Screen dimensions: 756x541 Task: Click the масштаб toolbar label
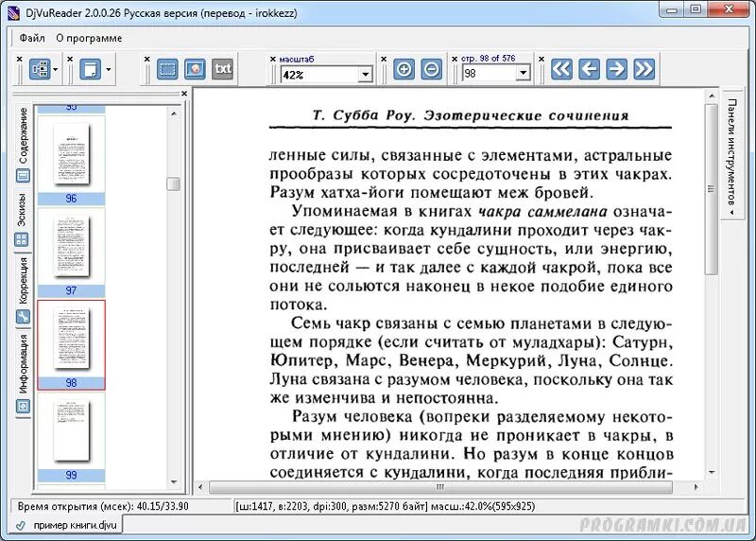pyautogui.click(x=297, y=59)
